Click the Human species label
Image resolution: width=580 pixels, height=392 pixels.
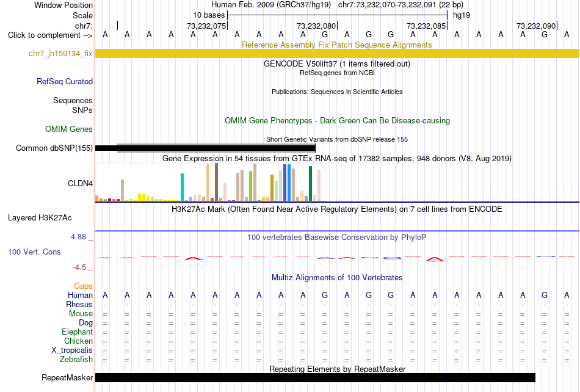pyautogui.click(x=80, y=295)
